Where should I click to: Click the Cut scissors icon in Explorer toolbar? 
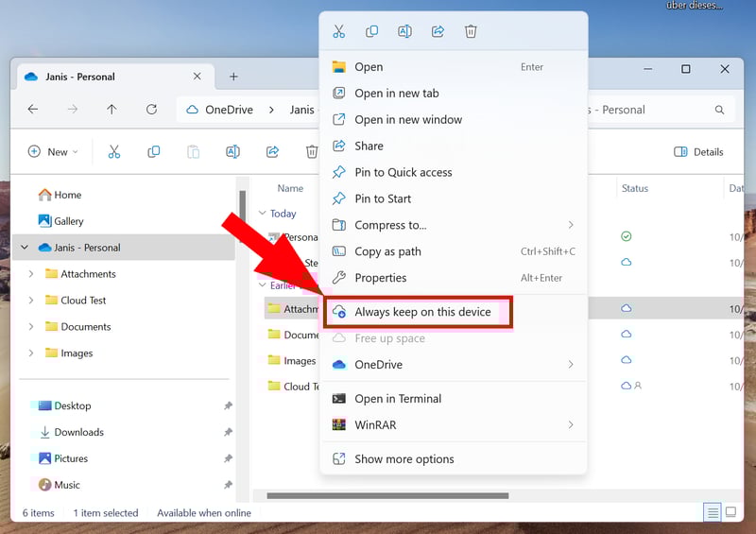(114, 152)
